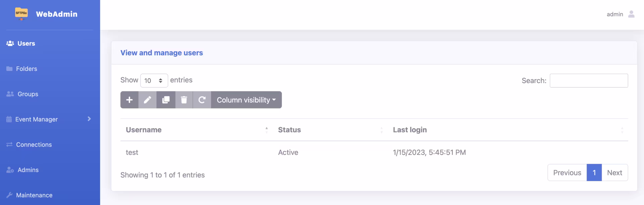Click the Connections sidebar icon
Screen dimensions: 644x205
pos(9,145)
